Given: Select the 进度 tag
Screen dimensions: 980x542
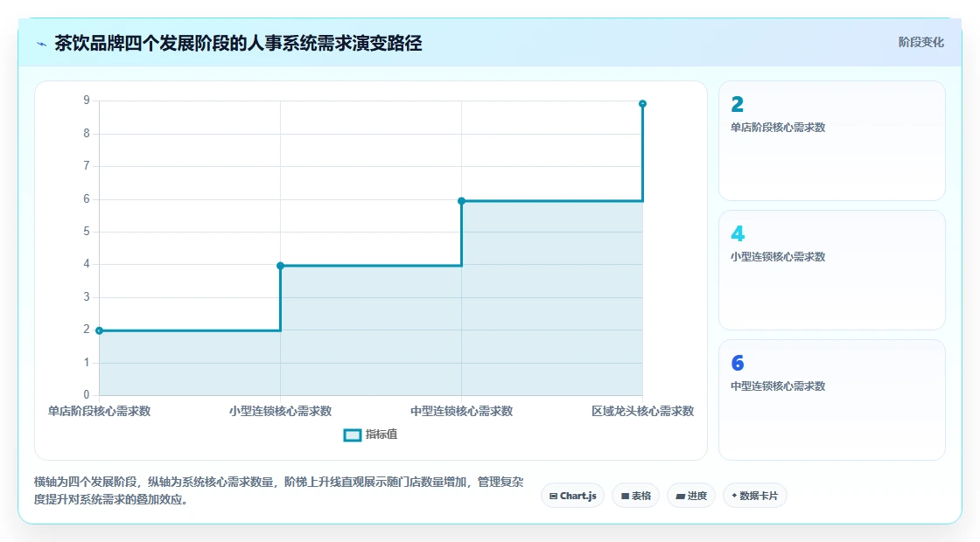Looking at the screenshot, I should [x=691, y=496].
